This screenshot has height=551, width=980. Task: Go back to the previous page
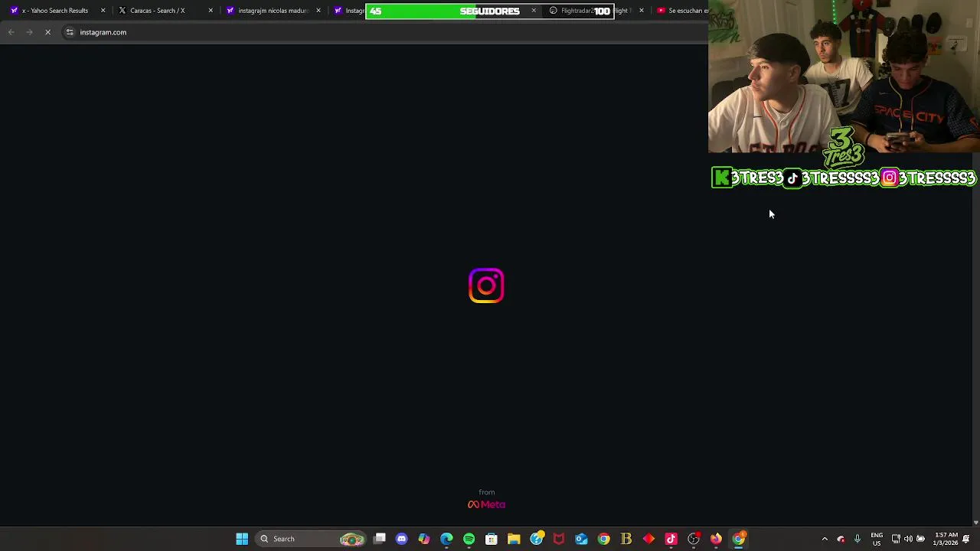pyautogui.click(x=11, y=32)
